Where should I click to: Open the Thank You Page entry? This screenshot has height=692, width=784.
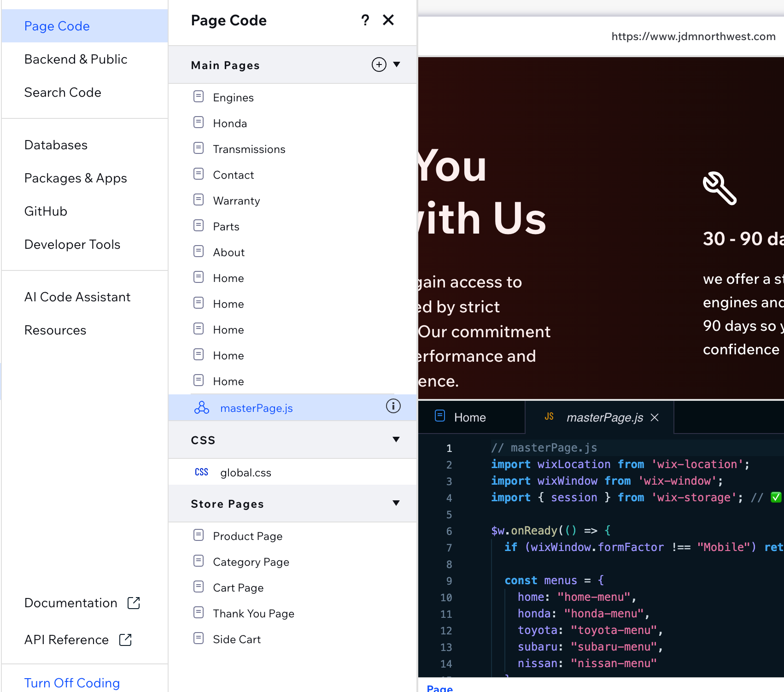pyautogui.click(x=253, y=613)
